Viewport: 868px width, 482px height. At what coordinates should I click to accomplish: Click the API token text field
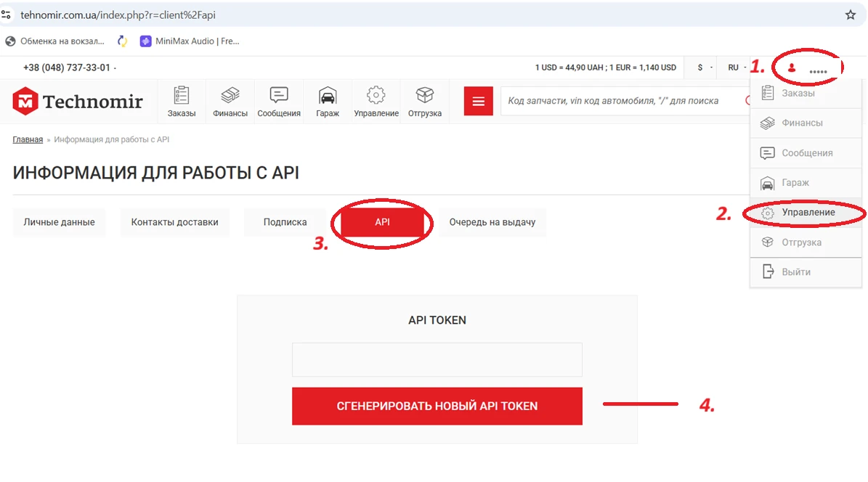tap(437, 360)
